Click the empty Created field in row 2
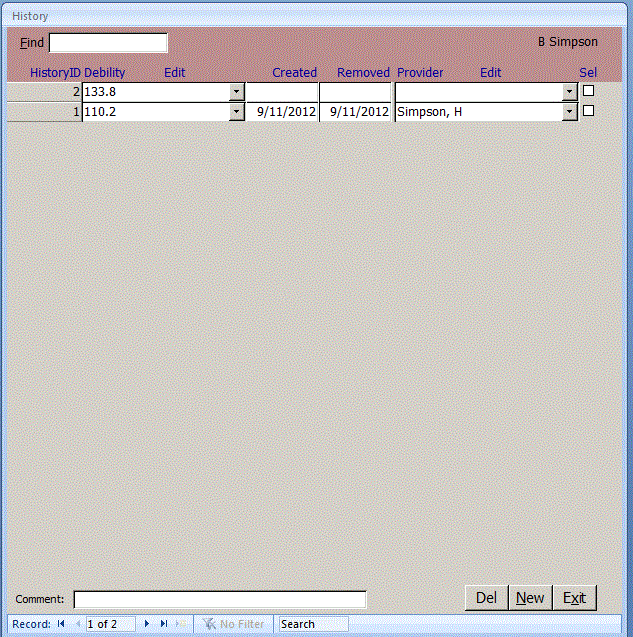The width and height of the screenshot is (633, 637). click(x=282, y=92)
